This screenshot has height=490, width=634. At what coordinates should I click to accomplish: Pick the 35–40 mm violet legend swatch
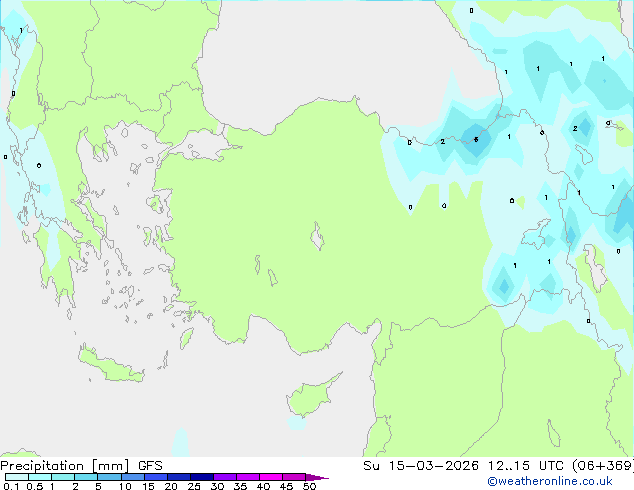pyautogui.click(x=247, y=477)
